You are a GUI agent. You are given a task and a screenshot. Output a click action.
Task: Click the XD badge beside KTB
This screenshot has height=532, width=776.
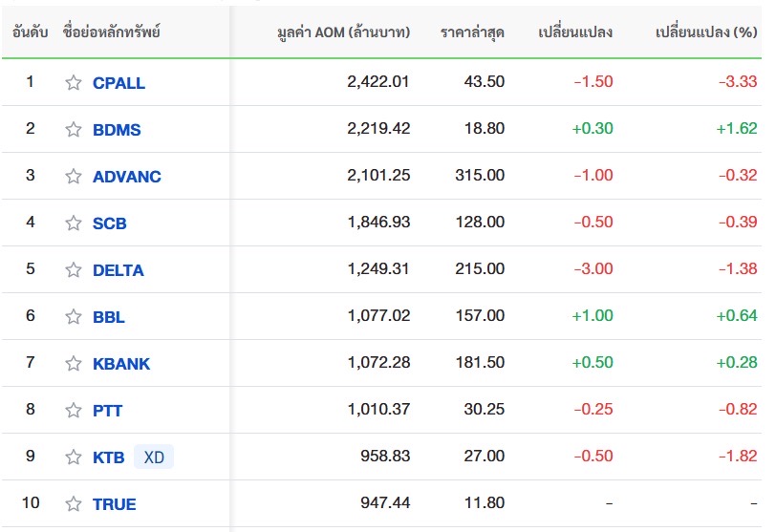153,458
